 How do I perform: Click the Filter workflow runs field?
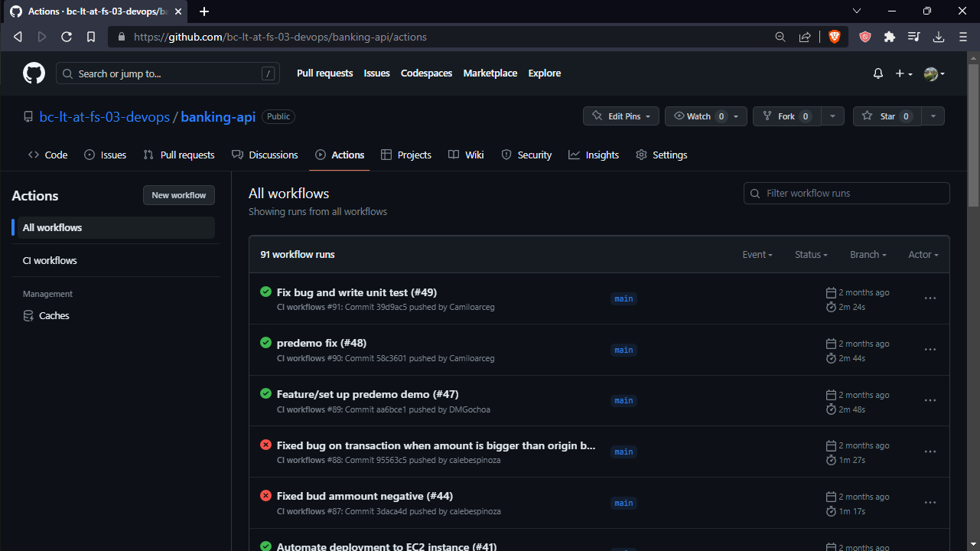click(846, 193)
